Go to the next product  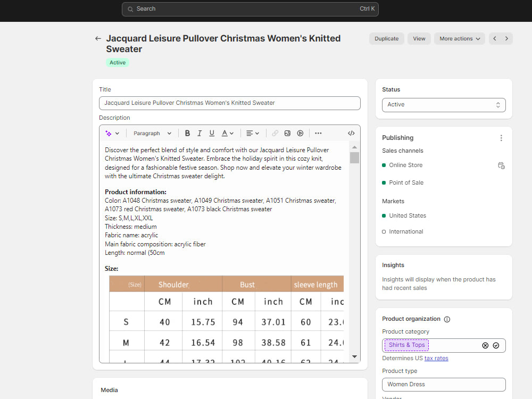506,39
